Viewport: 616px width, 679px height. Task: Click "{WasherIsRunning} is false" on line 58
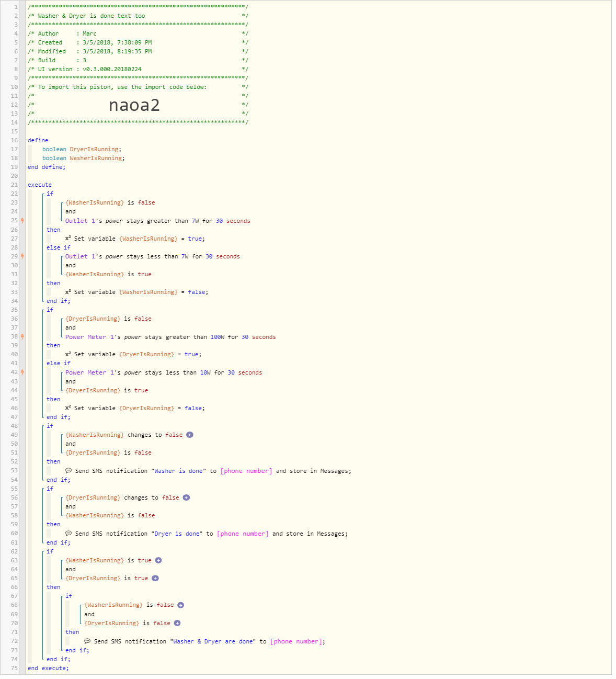110,515
